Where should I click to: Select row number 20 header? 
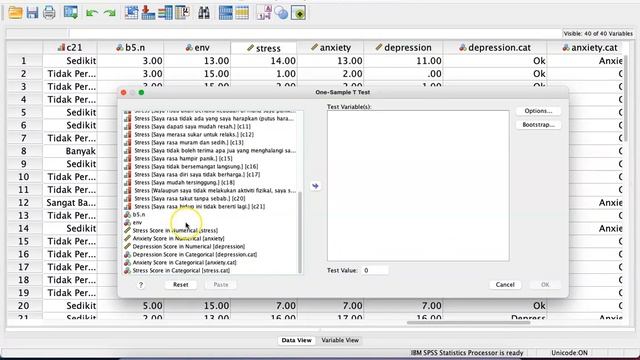[24, 306]
